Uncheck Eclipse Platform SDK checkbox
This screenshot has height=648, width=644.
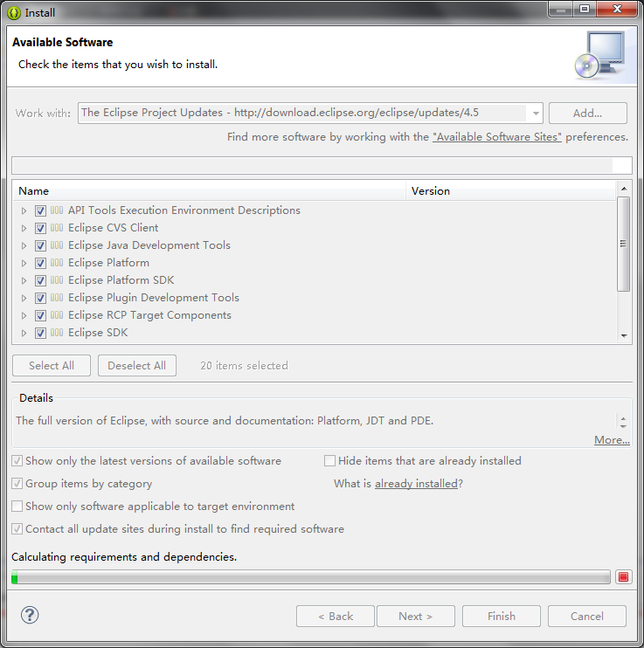pyautogui.click(x=40, y=280)
